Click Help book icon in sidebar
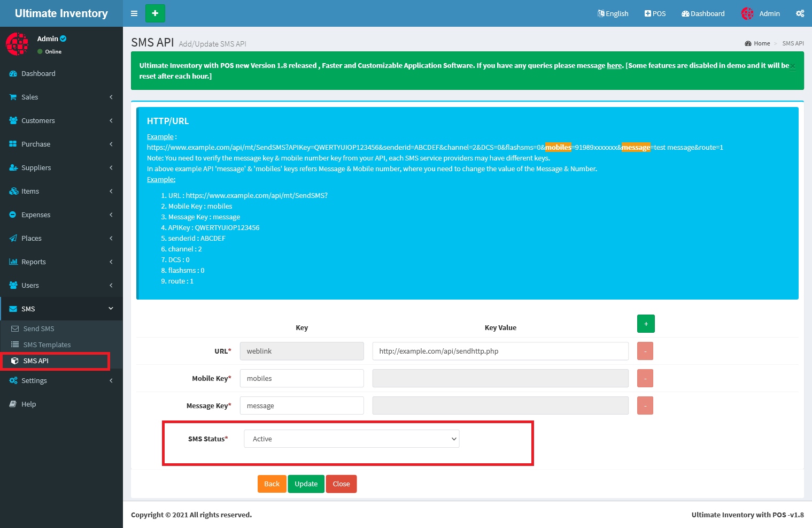 (13, 404)
